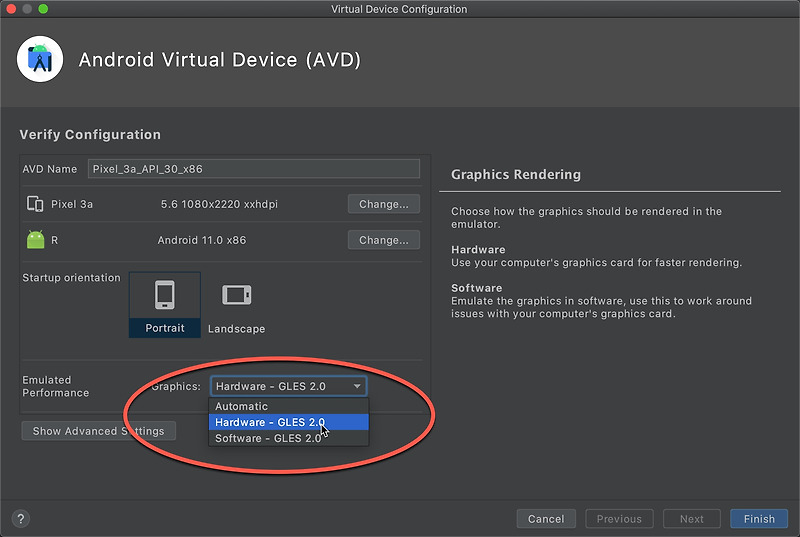This screenshot has height=537, width=800.
Task: Click the Graphics combo box showing Hardware - GLES 2.0
Action: click(x=288, y=387)
